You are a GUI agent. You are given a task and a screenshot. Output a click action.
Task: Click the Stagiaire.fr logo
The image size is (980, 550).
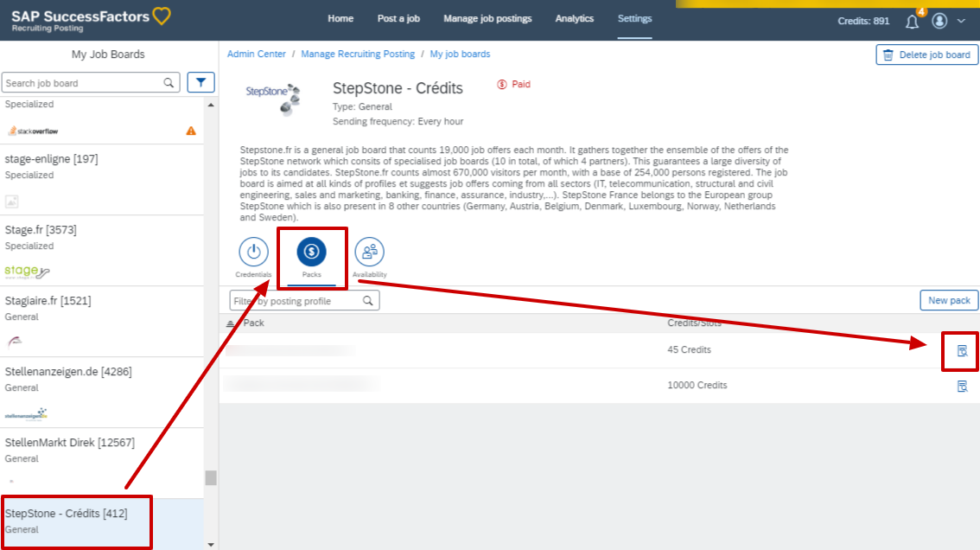(x=15, y=342)
